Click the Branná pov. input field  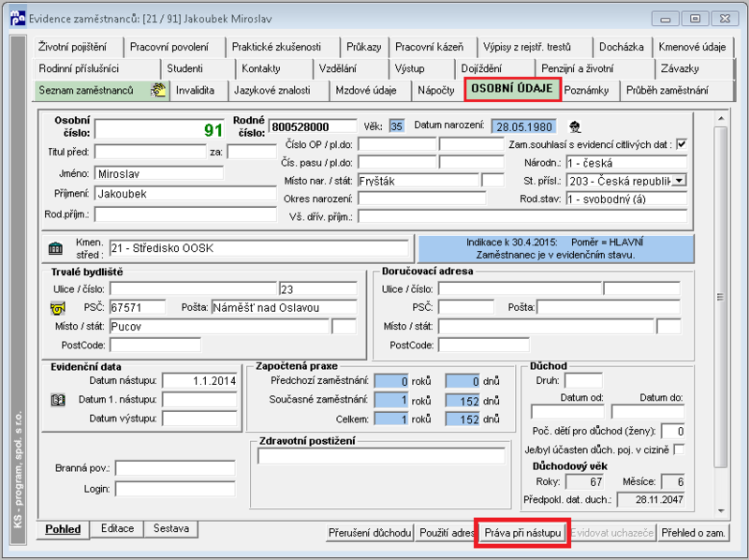tap(175, 468)
